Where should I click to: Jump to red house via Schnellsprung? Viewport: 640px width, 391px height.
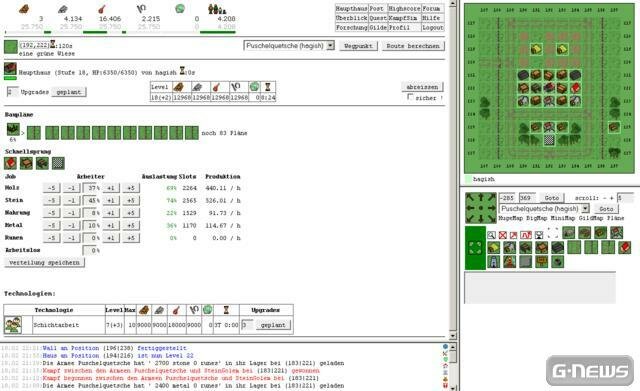point(10,163)
